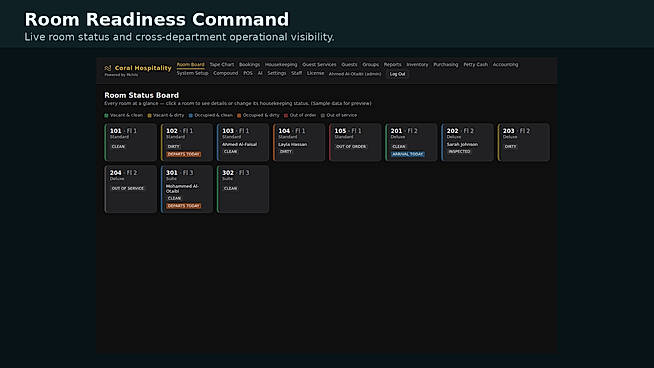Open room 302 Suite card
The image size is (654, 368).
coord(243,189)
